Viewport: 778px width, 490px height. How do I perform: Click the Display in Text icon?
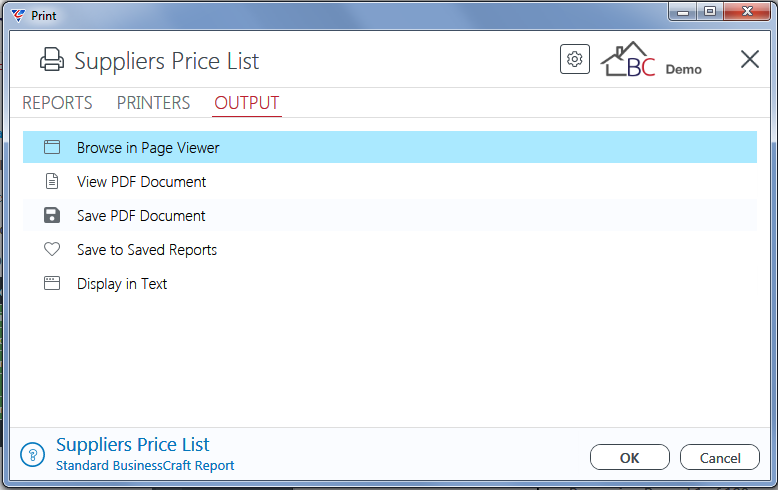point(52,283)
